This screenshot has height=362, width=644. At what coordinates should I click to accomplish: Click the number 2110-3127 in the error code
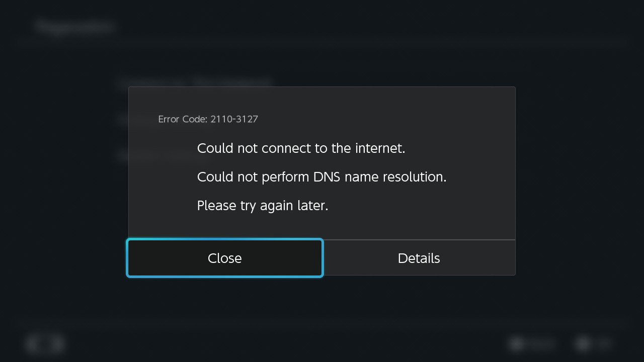[234, 119]
